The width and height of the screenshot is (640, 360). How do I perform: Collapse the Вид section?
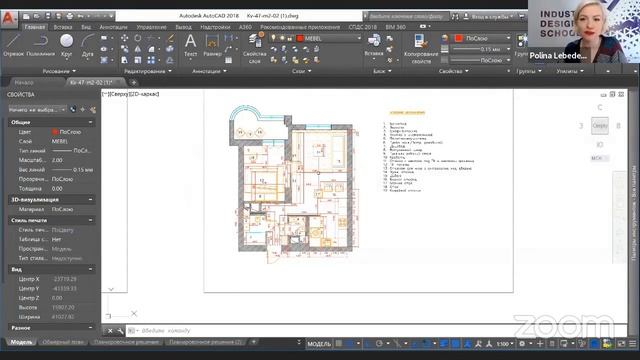coord(90,269)
